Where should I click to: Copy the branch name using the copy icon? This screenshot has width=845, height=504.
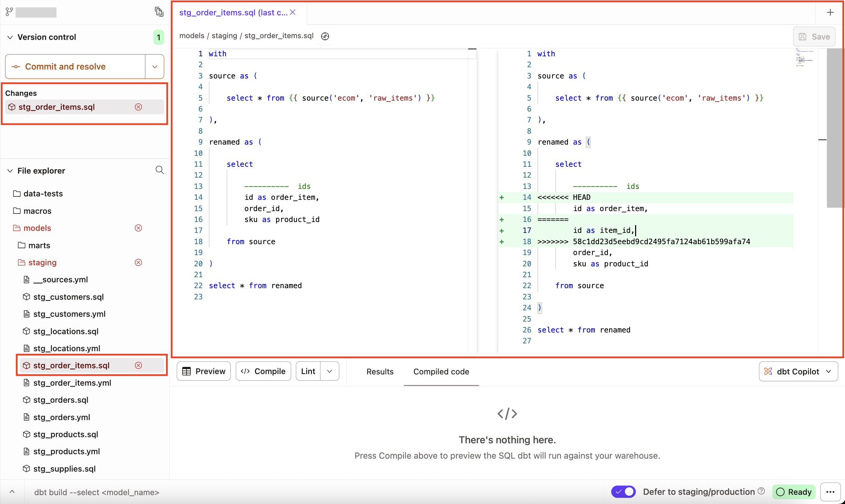coord(159,11)
